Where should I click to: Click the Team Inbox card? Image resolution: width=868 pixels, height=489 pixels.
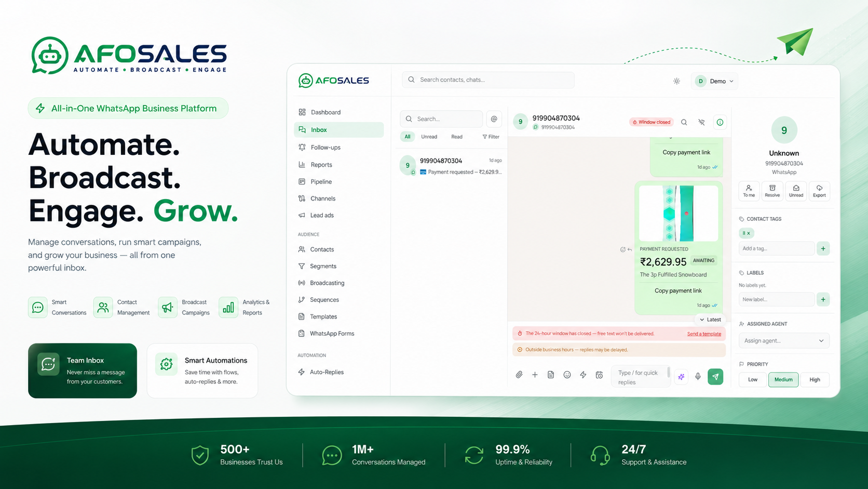pos(83,371)
